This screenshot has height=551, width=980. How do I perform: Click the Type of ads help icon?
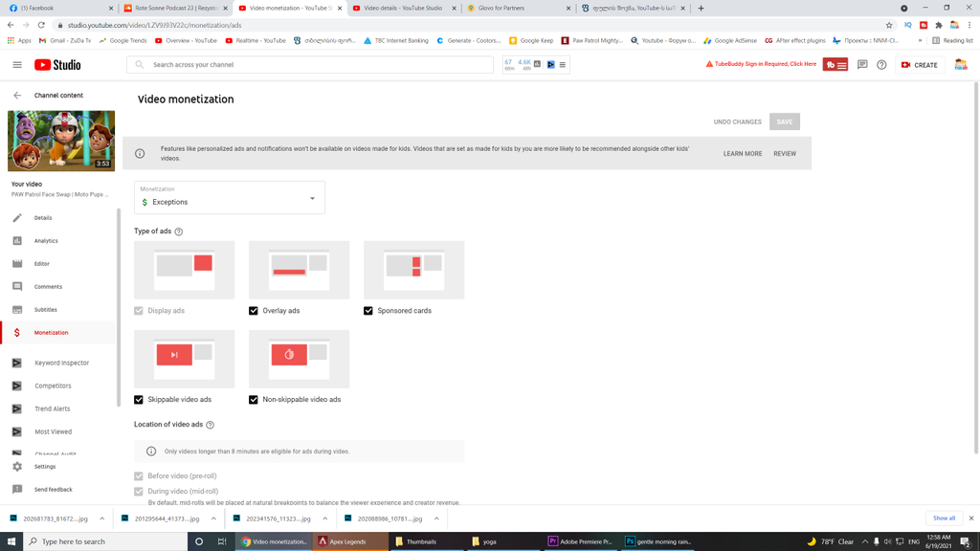click(179, 231)
